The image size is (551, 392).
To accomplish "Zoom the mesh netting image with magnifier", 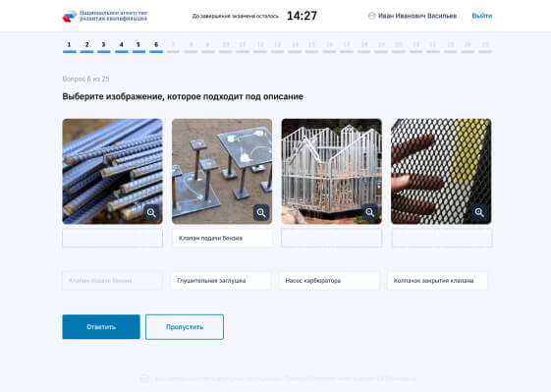I will 479,212.
